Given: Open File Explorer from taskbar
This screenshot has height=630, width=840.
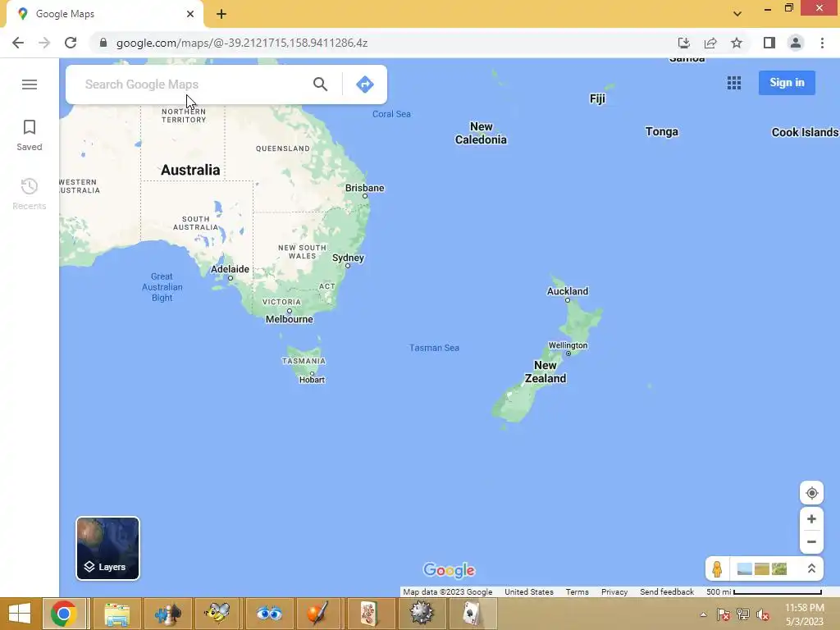Looking at the screenshot, I should coord(116,614).
